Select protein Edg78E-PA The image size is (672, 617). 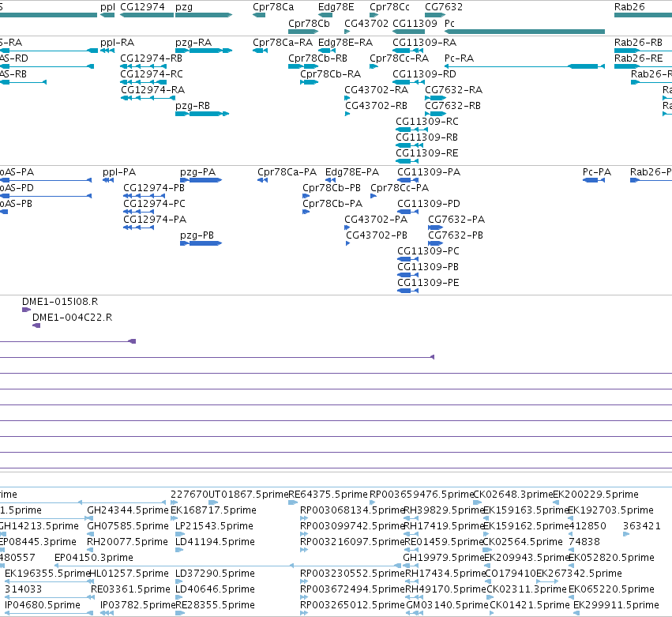(x=330, y=180)
